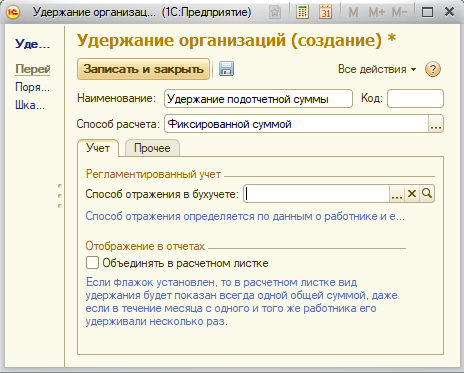Image resolution: width=464 pixels, height=373 pixels.
Task: Click Записать и закрыть button
Action: 143,69
